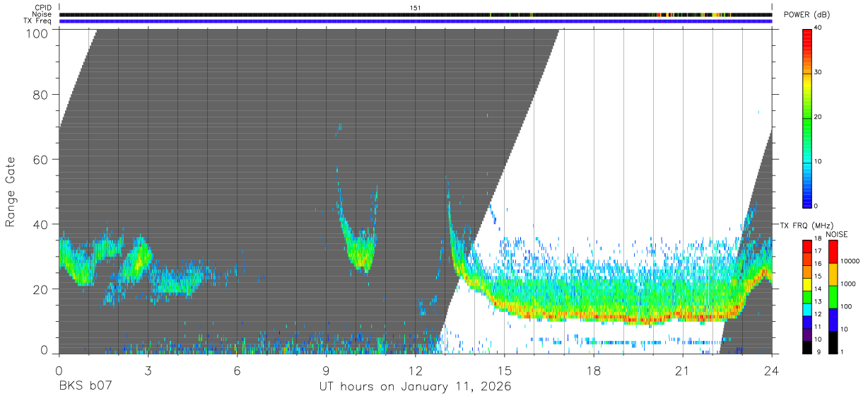Image resolution: width=868 pixels, height=401 pixels.
Task: Click the 80 tick on Range Gate axis
Action: coord(40,94)
